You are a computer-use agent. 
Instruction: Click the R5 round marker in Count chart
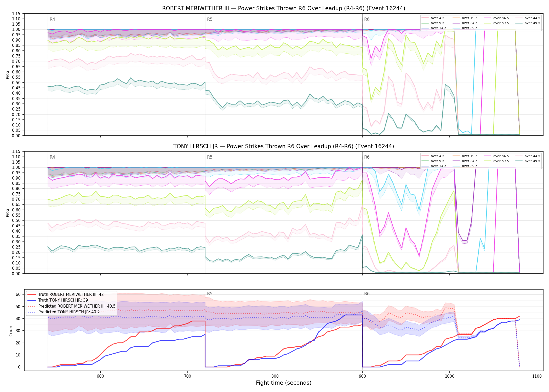click(210, 294)
